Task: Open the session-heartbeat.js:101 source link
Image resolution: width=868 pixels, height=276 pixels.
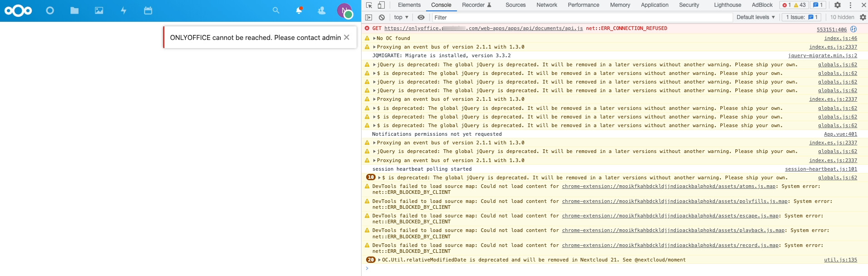Action: (x=821, y=169)
